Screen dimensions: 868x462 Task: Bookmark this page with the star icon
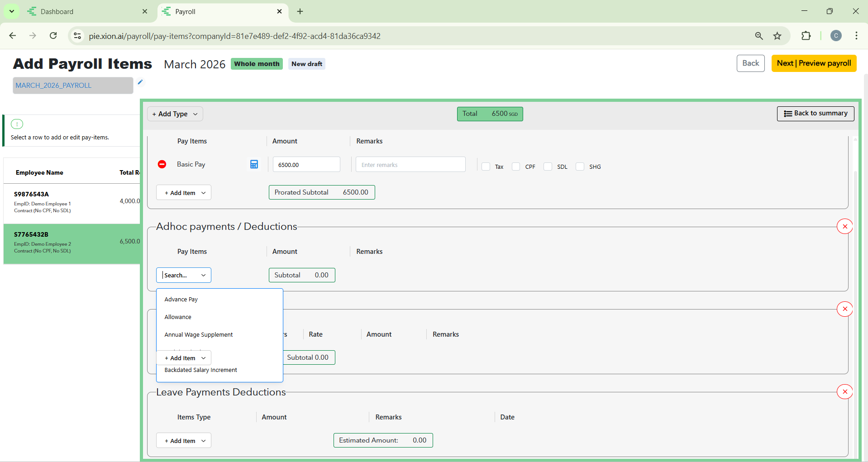coord(777,36)
